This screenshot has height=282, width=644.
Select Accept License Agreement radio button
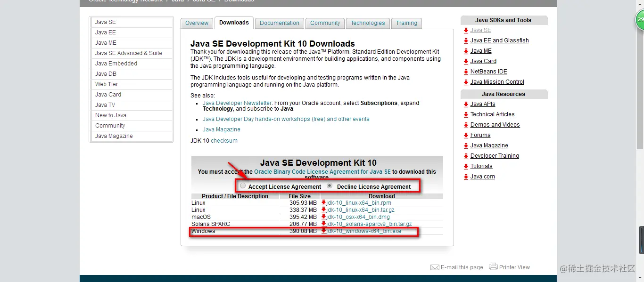tap(243, 186)
